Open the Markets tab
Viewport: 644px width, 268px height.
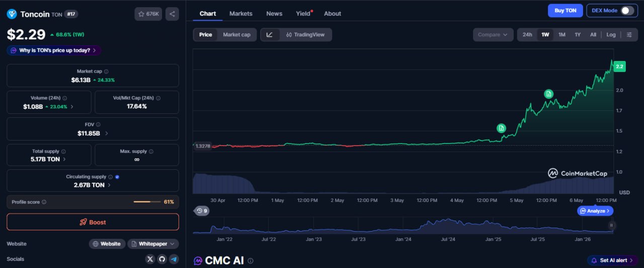click(241, 14)
